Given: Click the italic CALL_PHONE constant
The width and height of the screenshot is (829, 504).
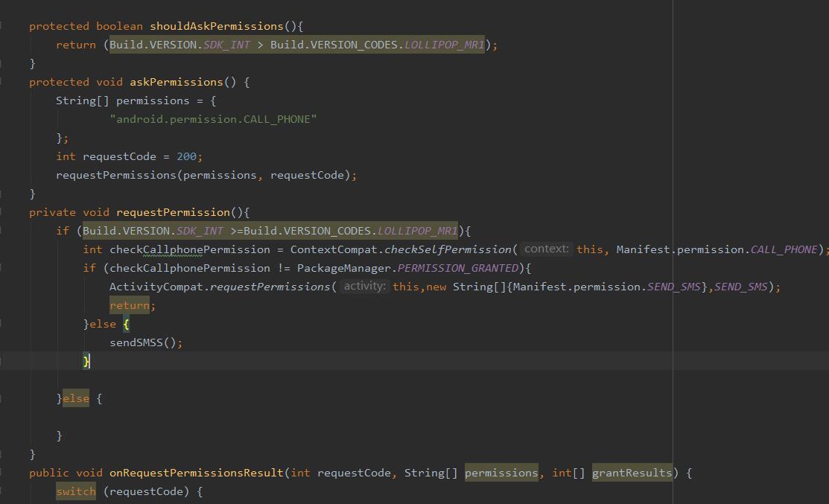Looking at the screenshot, I should click(784, 249).
